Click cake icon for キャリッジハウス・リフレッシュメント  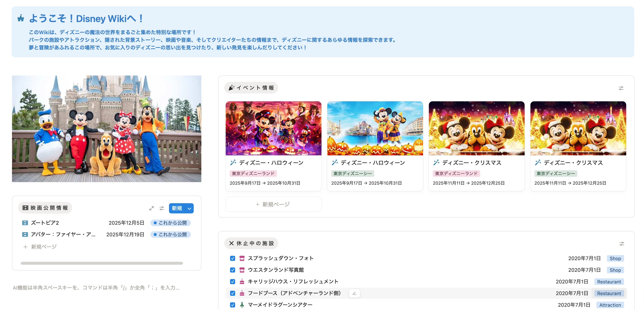(x=242, y=281)
